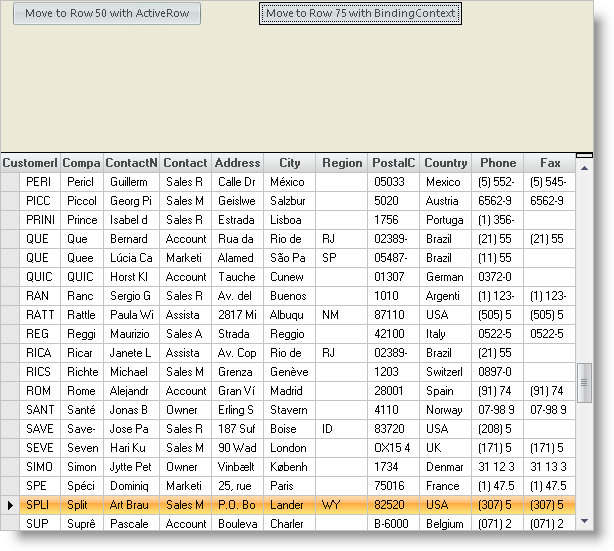Sort by the City column header

pyautogui.click(x=290, y=163)
